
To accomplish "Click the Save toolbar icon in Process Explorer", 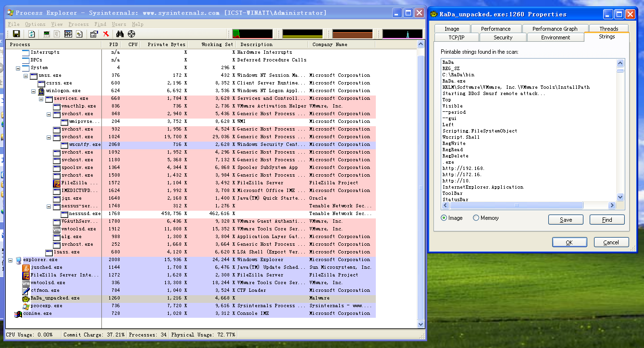I will (16, 34).
